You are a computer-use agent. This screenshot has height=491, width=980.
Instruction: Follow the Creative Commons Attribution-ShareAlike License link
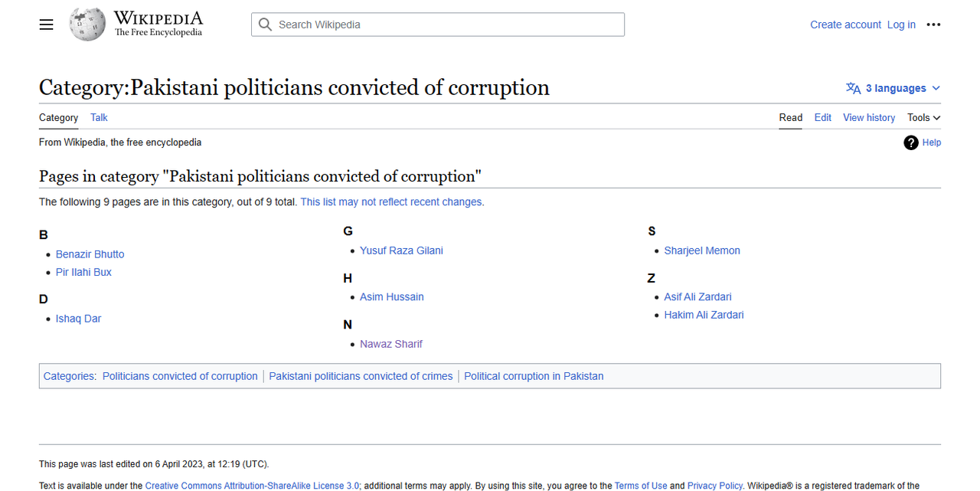[x=252, y=486]
